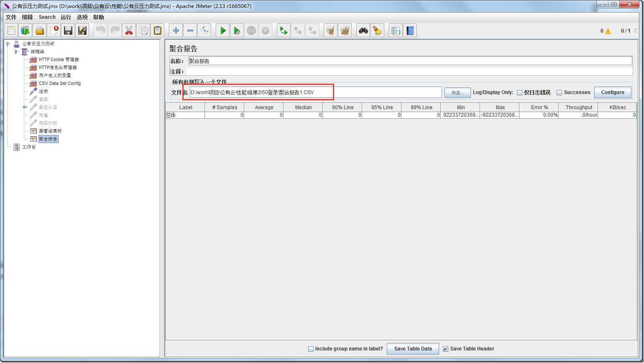Click the Configure button
Viewport: 644px width, 363px height.
(x=613, y=92)
